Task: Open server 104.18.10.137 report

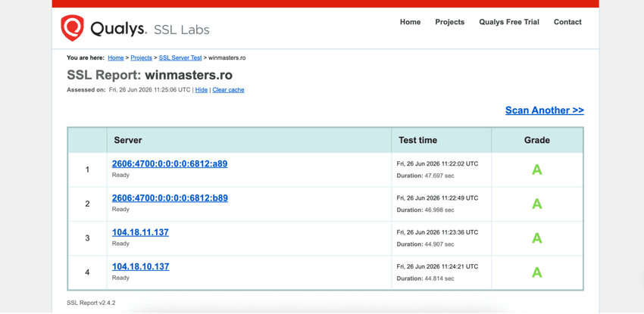Action: tap(140, 267)
